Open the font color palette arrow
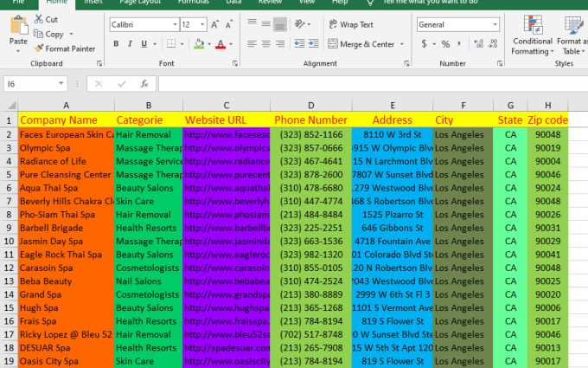 tap(231, 44)
